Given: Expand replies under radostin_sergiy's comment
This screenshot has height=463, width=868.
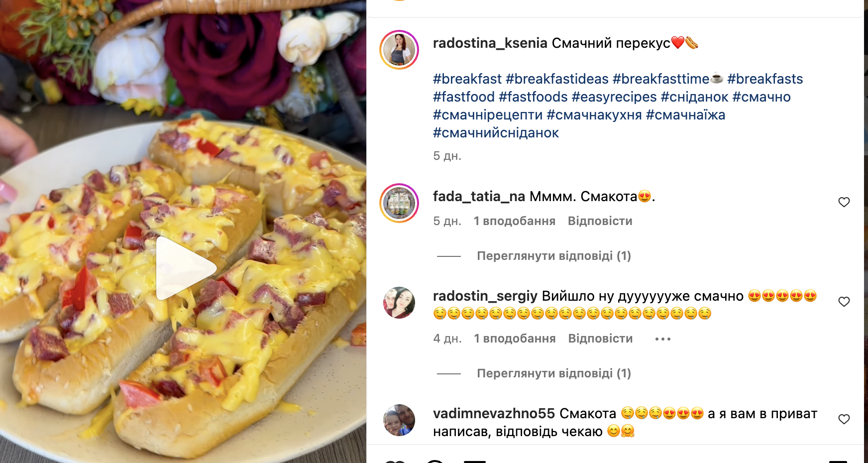Looking at the screenshot, I should coord(553,373).
